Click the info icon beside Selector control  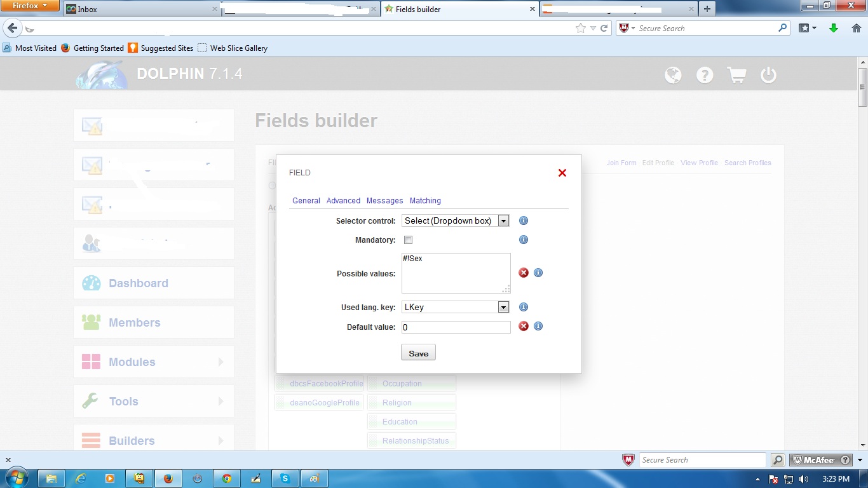click(524, 220)
